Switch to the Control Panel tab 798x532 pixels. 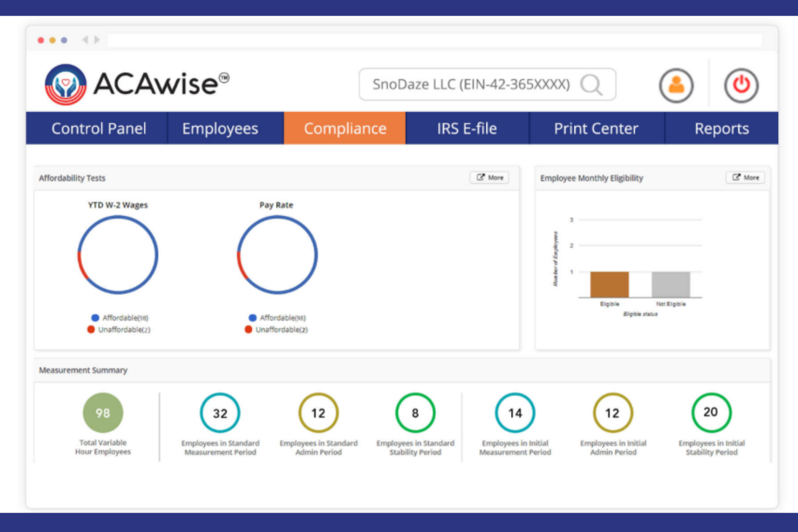(x=99, y=128)
